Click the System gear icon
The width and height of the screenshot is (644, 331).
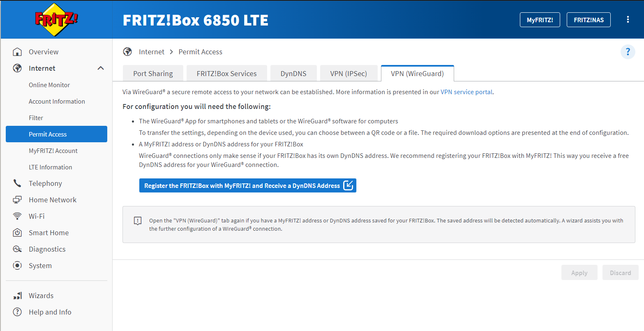[17, 266]
